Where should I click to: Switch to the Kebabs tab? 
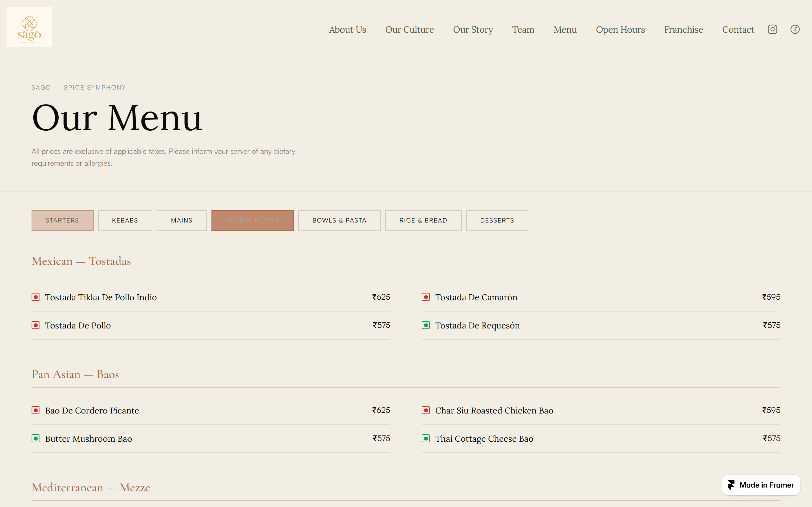125,220
